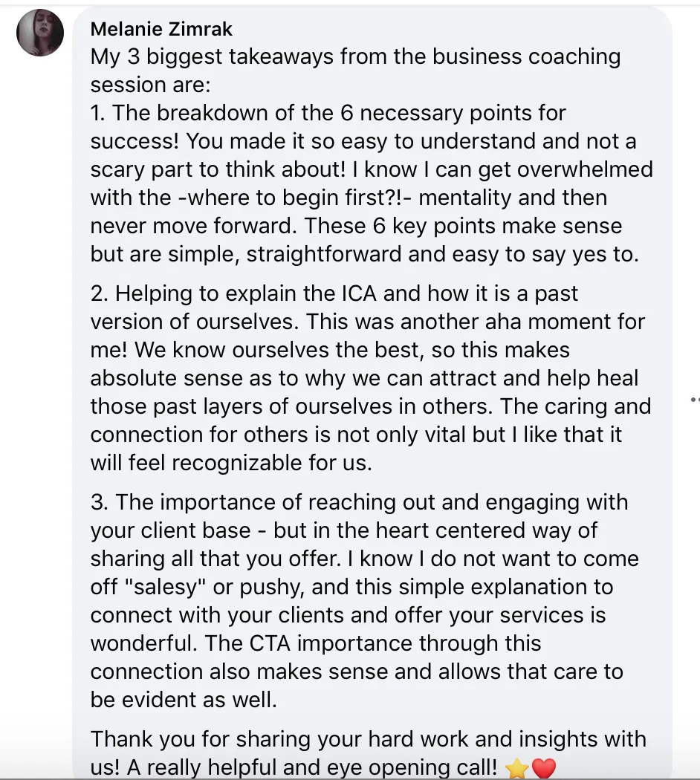Click the text "will feel recognizable for us."

[x=231, y=463]
